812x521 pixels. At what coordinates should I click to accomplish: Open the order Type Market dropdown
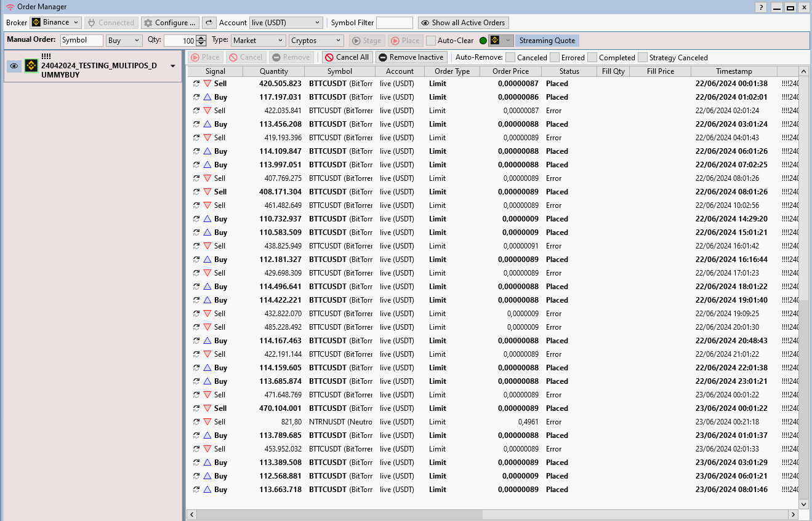[x=258, y=41]
